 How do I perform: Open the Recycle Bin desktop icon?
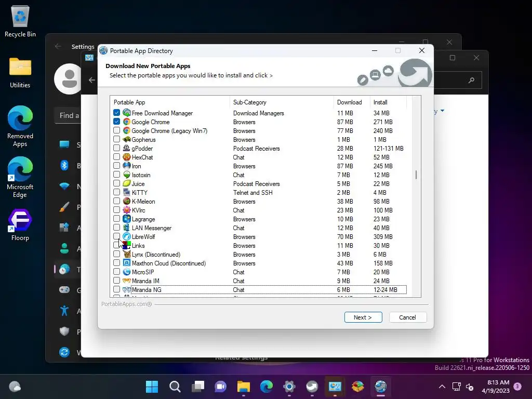tap(20, 21)
